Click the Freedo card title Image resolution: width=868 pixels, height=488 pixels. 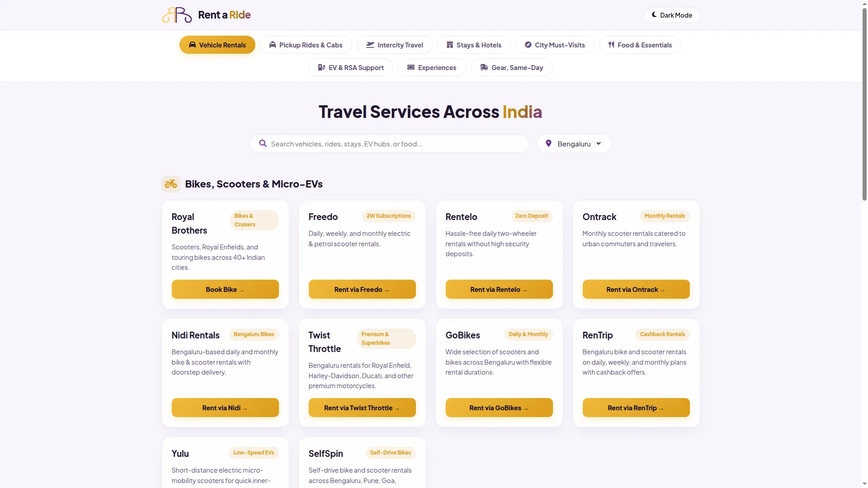(323, 217)
